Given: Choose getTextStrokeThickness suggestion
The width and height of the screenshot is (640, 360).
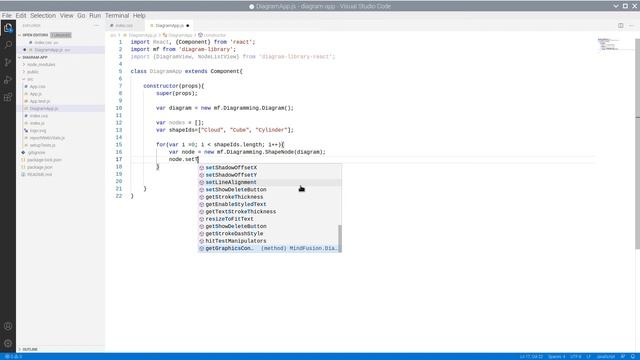Looking at the screenshot, I should pos(269,212).
